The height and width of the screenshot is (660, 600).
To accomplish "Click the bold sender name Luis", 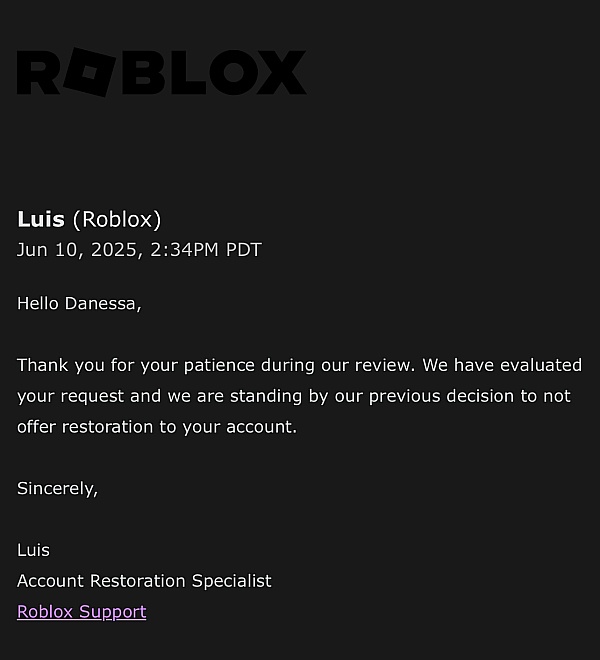I will [x=41, y=219].
